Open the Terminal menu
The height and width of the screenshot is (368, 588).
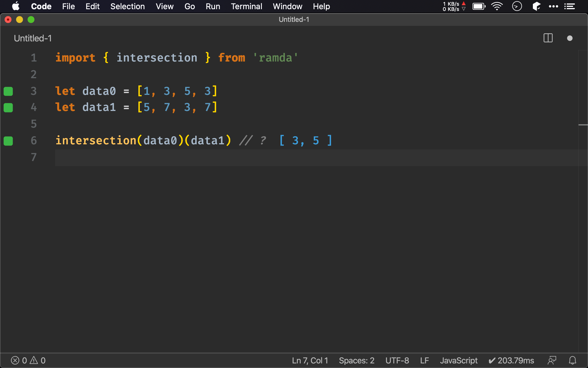click(x=246, y=6)
